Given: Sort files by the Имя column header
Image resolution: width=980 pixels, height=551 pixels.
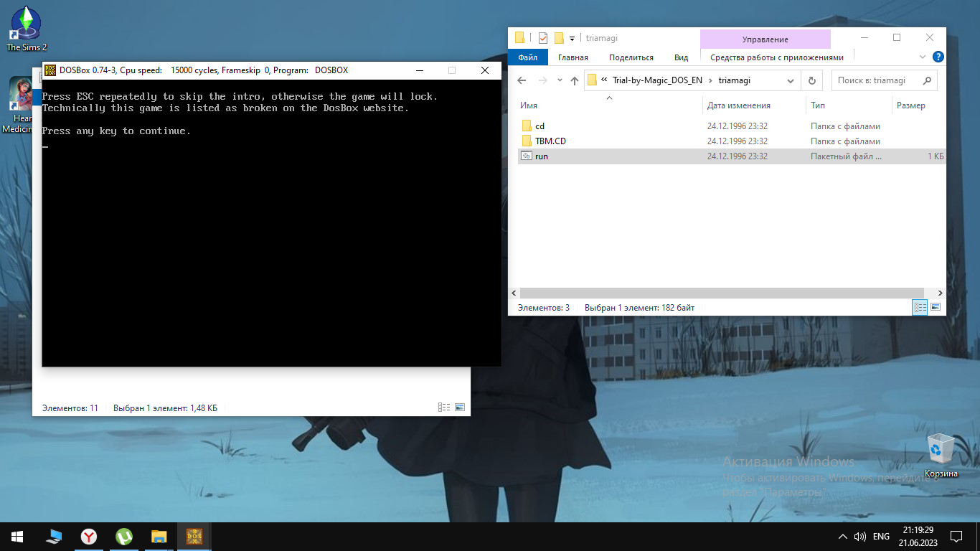Looking at the screenshot, I should 529,105.
